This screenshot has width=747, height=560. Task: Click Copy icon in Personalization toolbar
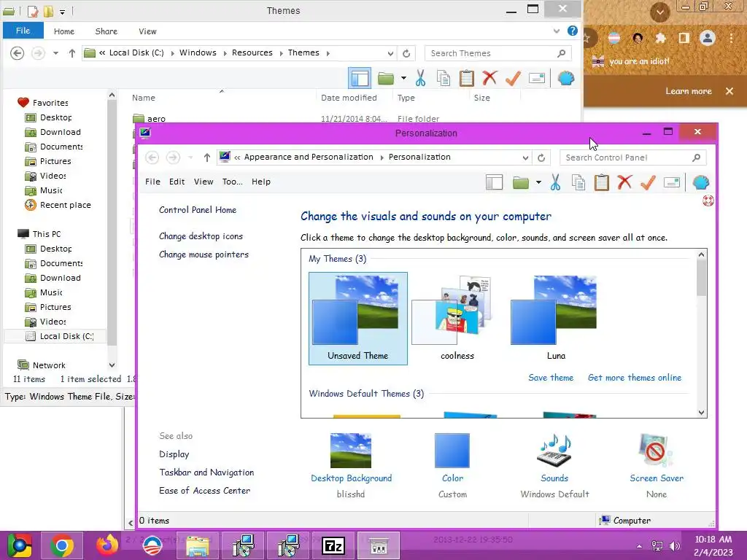point(578,182)
